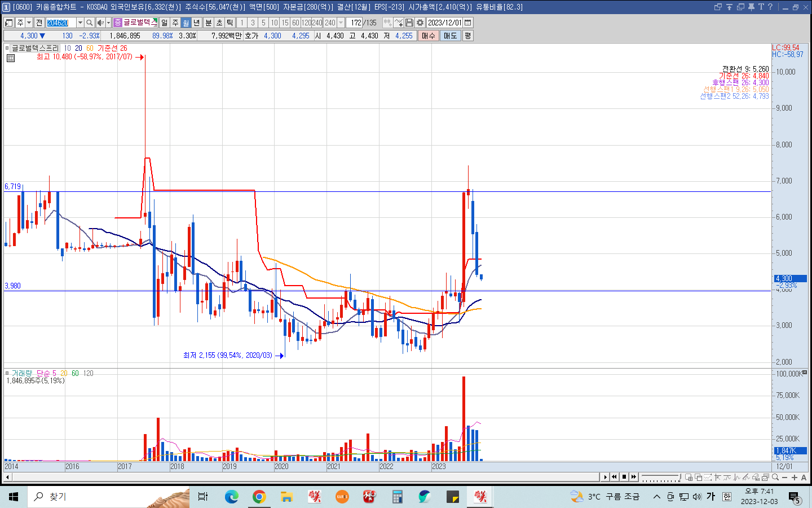This screenshot has width=812, height=508.
Task: Click the stop button in replay controls
Action: [624, 477]
